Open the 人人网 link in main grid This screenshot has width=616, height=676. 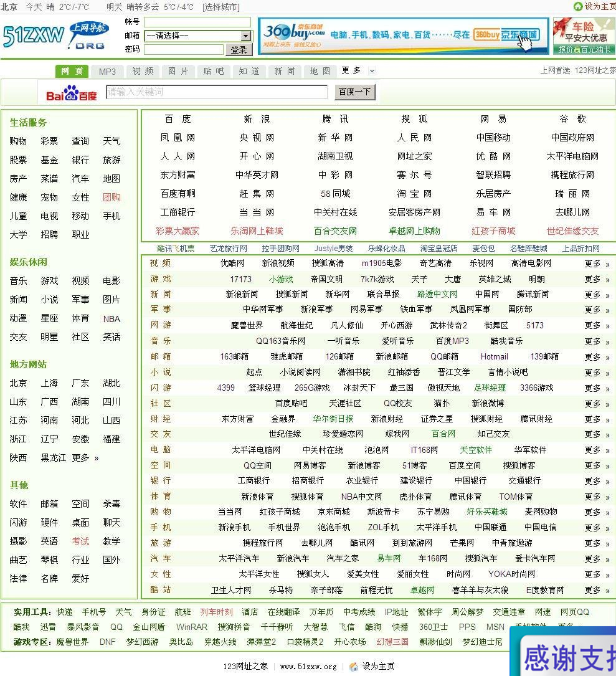(178, 156)
